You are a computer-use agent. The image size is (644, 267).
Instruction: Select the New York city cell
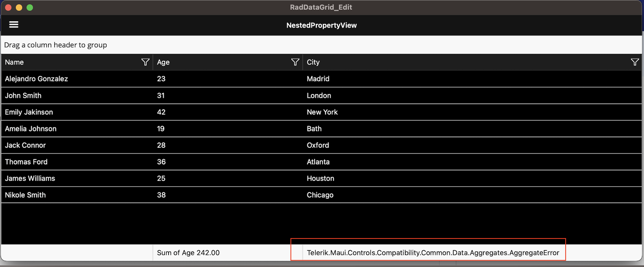[322, 112]
